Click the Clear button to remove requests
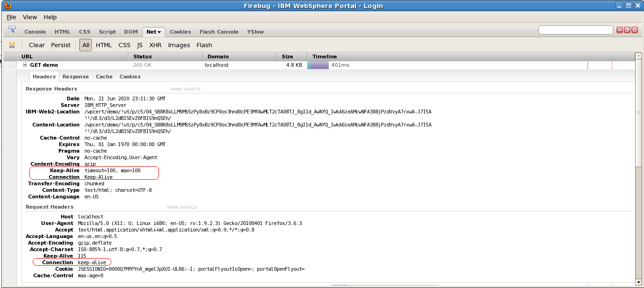Image resolution: width=644 pixels, height=288 pixels. pyautogui.click(x=36, y=45)
